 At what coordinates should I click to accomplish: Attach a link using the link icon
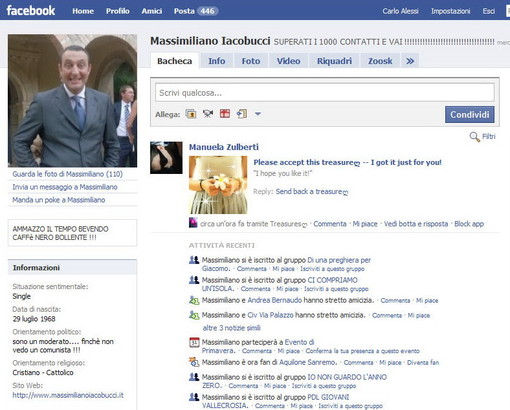point(242,114)
